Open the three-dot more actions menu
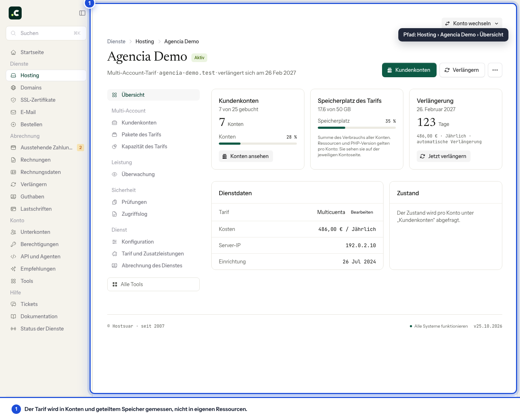The width and height of the screenshot is (520, 420). coord(495,70)
